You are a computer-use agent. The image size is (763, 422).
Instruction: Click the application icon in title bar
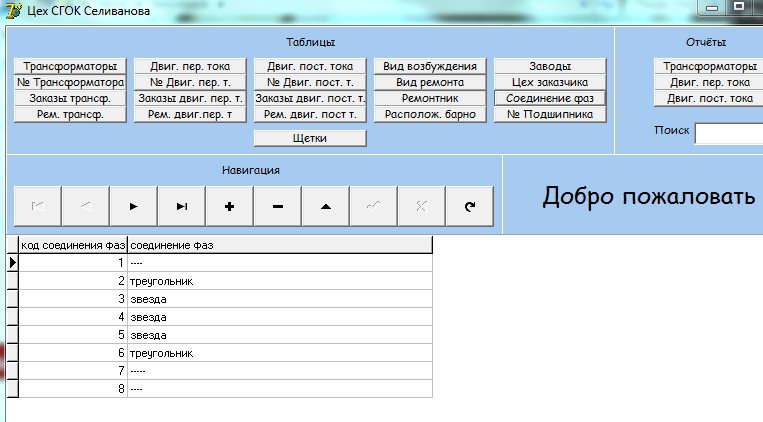tap(14, 11)
